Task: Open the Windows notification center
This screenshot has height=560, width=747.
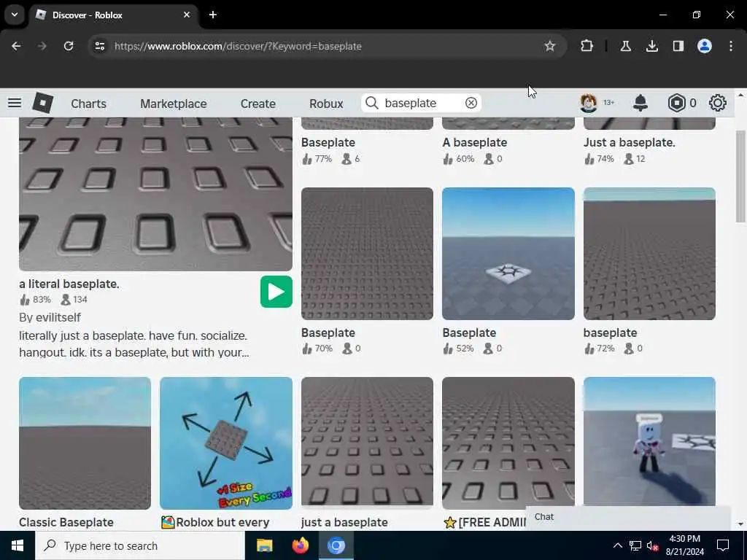Action: point(723,545)
